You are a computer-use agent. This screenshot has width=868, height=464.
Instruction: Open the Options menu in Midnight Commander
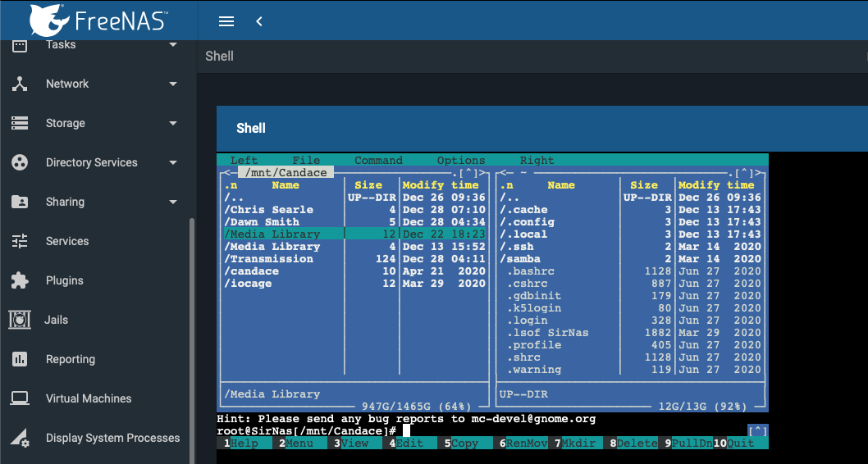click(460, 161)
